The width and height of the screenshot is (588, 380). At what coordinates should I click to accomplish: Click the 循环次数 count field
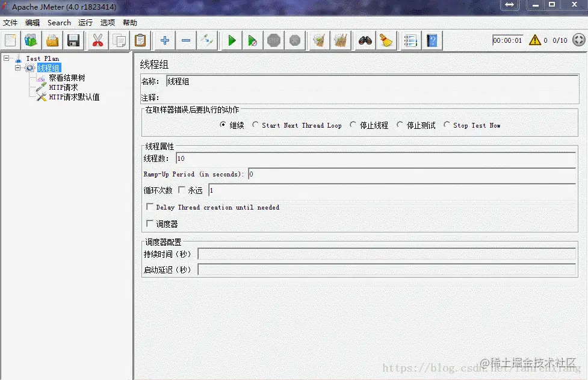point(392,190)
